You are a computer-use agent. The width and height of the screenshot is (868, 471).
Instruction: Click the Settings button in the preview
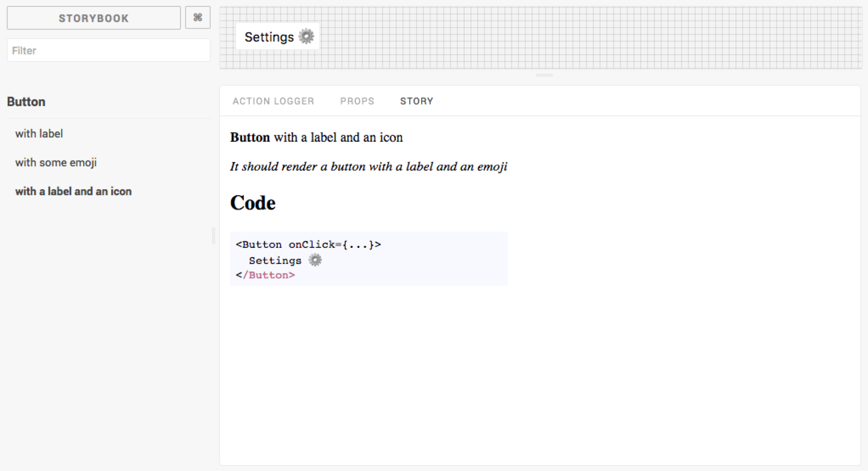pos(269,37)
